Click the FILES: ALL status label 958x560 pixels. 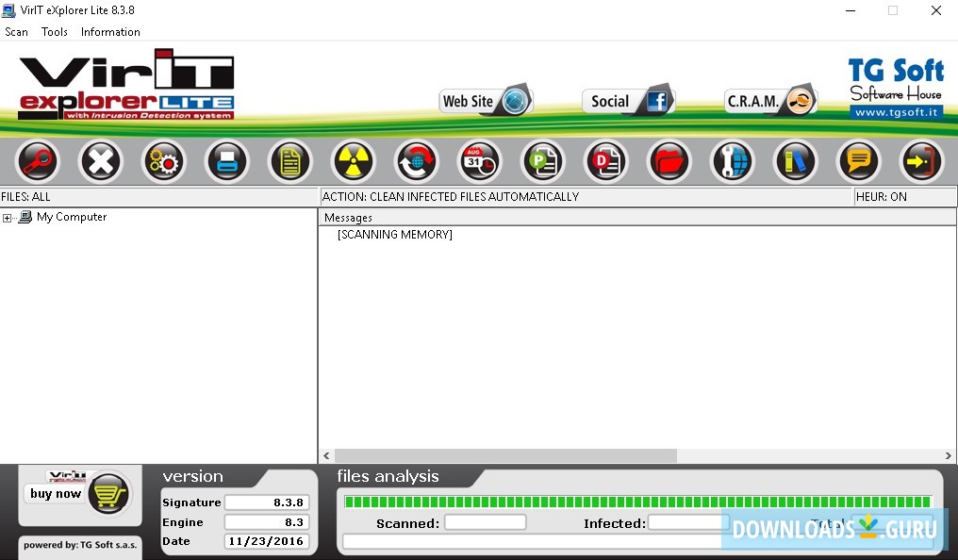(25, 197)
